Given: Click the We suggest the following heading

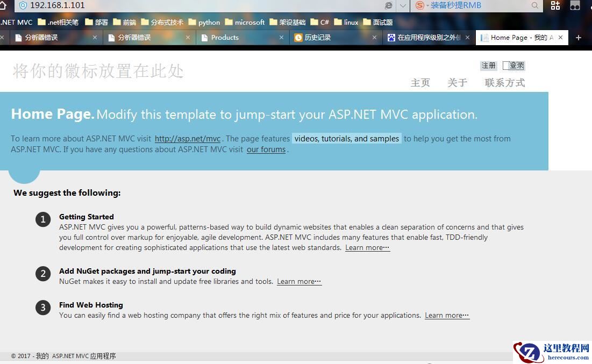Looking at the screenshot, I should tap(67, 193).
